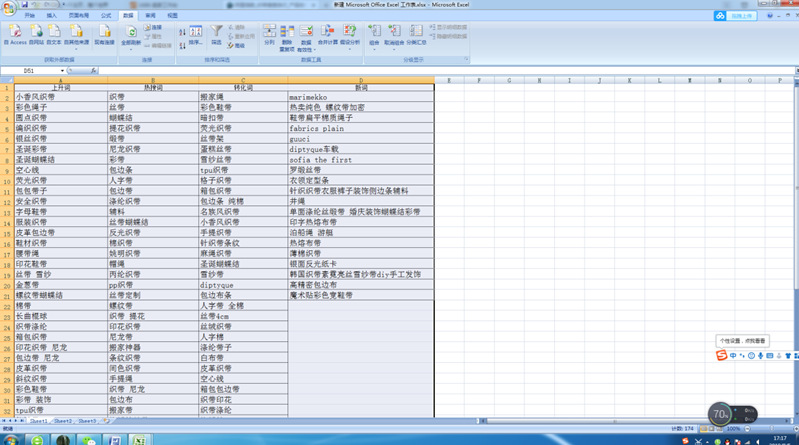Open Windows Start button
Screen dimensions: 799x445
(10, 439)
